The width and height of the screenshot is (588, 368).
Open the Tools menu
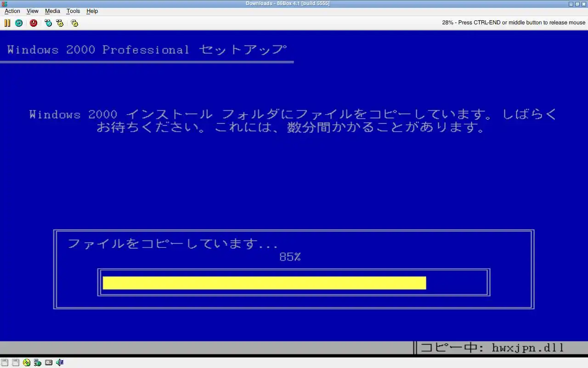[x=73, y=11]
